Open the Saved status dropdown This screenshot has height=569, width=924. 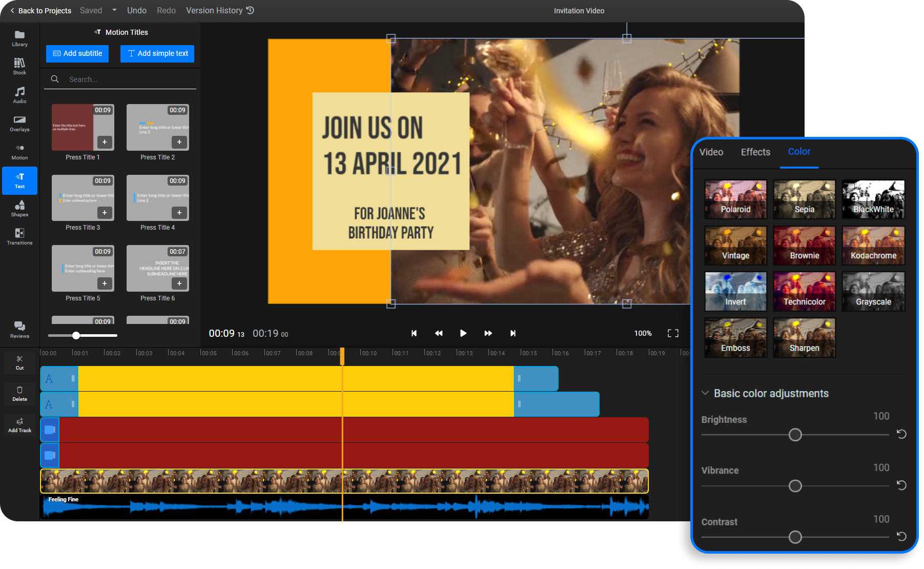114,10
